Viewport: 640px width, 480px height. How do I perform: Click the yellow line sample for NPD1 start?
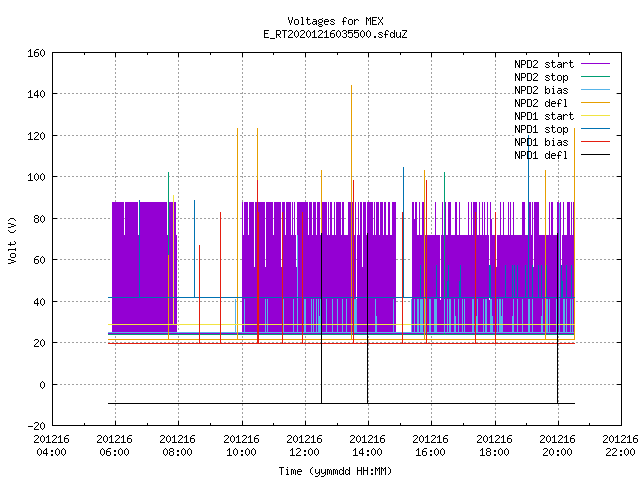[x=596, y=116]
